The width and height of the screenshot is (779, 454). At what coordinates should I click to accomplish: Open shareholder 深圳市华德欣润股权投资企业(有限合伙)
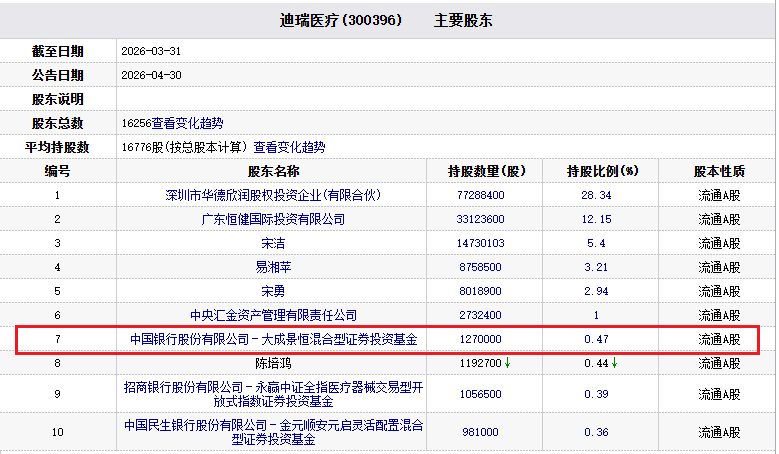273,195
